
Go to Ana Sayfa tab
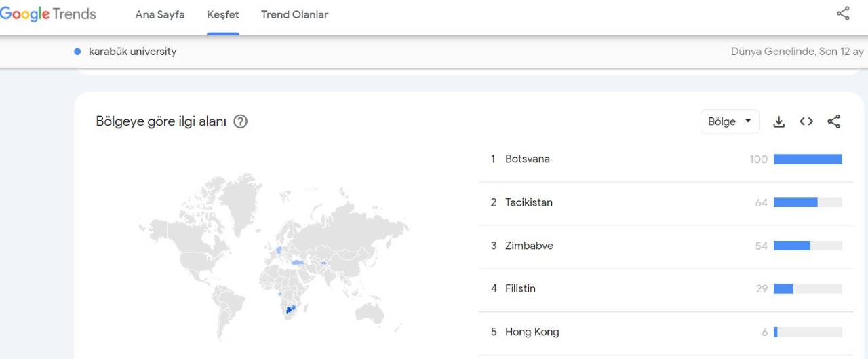click(160, 14)
